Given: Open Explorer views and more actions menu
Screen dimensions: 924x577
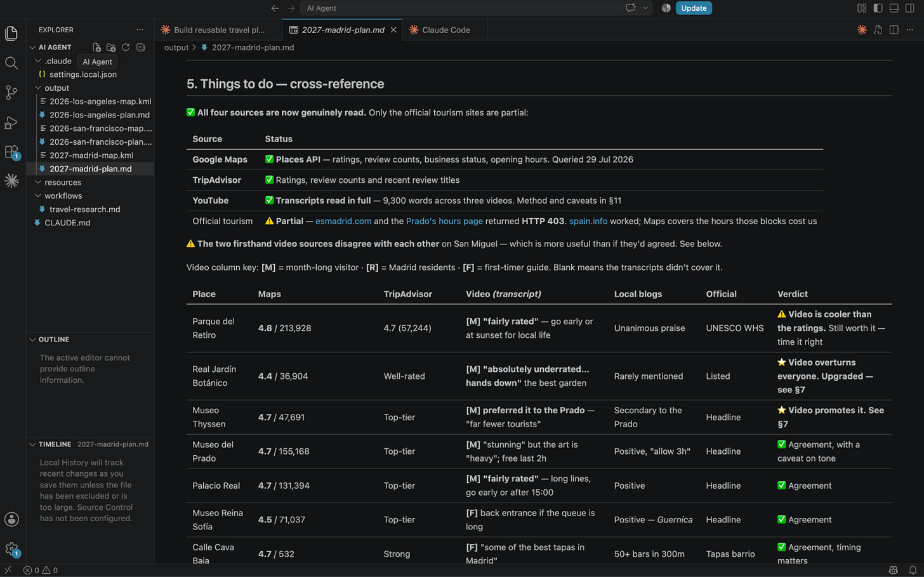Looking at the screenshot, I should 140,30.
